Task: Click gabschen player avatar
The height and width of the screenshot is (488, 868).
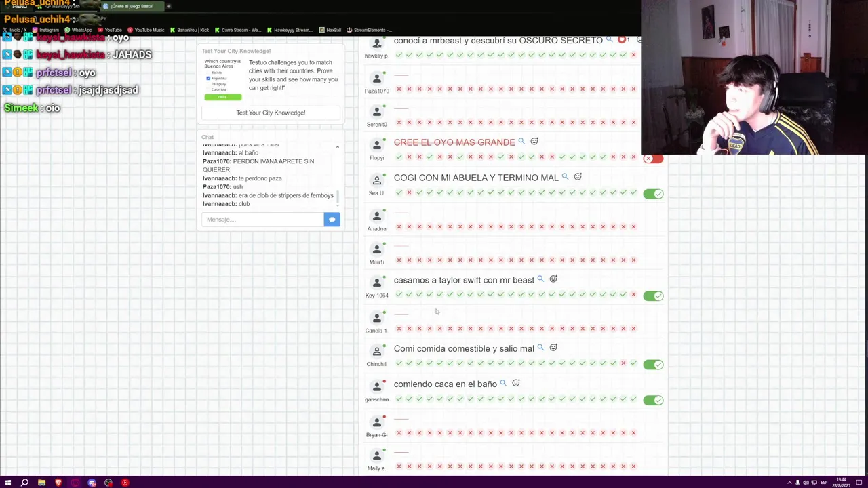Action: pos(377,386)
